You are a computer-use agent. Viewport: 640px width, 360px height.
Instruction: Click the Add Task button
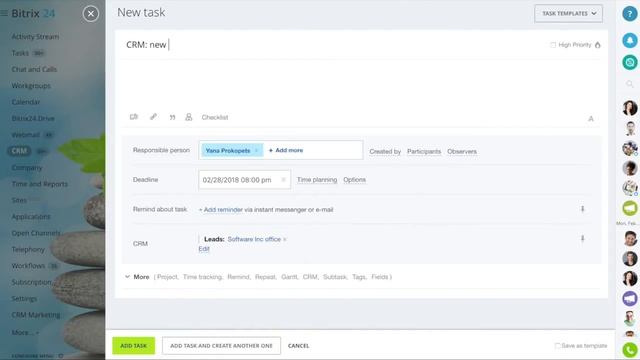coord(133,346)
